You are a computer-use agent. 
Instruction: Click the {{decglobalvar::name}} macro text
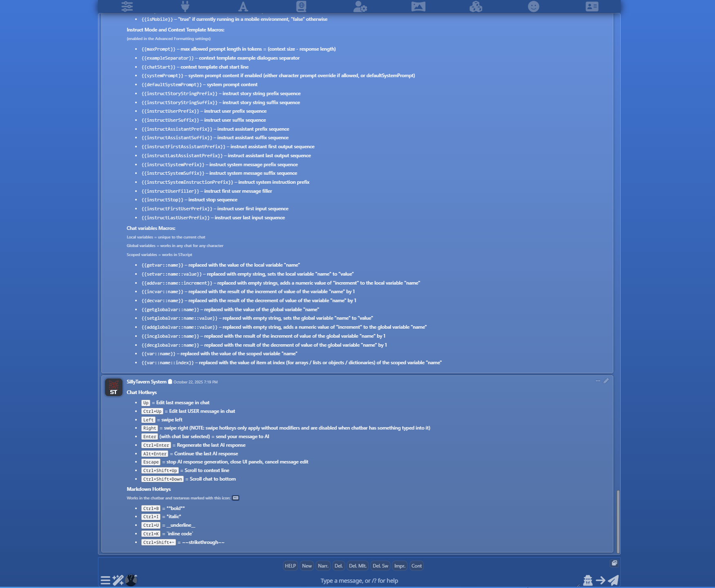pos(170,345)
